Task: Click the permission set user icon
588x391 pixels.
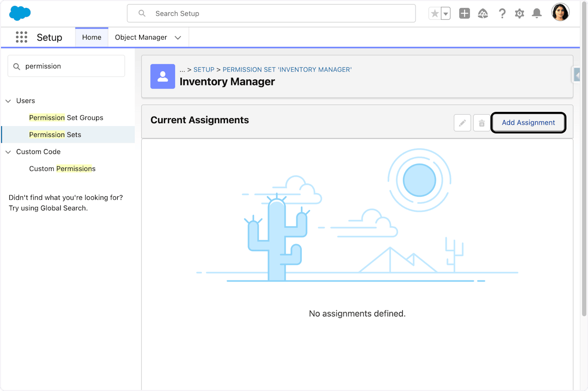Action: [163, 77]
